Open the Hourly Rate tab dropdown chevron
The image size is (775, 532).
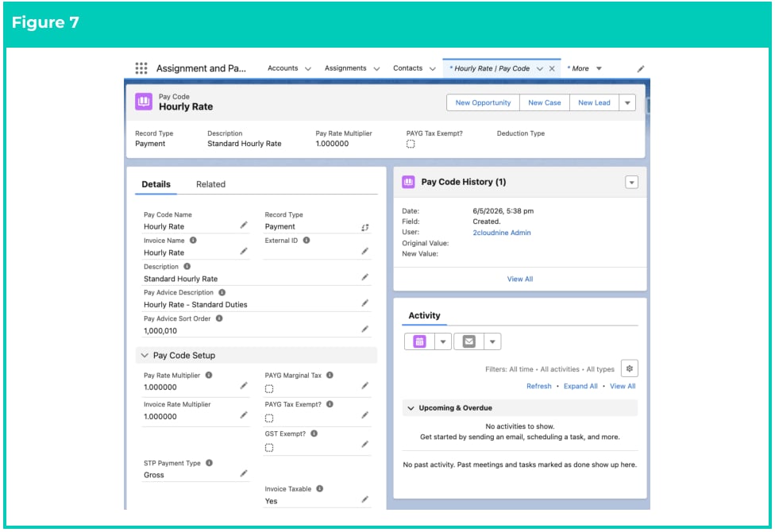[540, 69]
